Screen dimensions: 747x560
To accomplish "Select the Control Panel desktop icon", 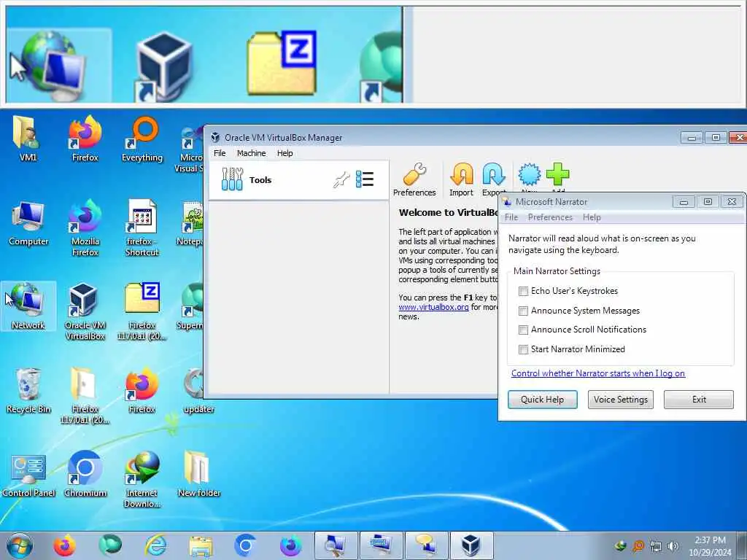I will click(28, 474).
